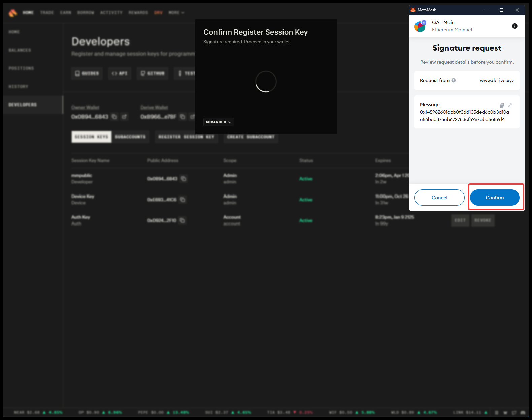Confirm the signature request
The height and width of the screenshot is (420, 532).
[x=494, y=198]
